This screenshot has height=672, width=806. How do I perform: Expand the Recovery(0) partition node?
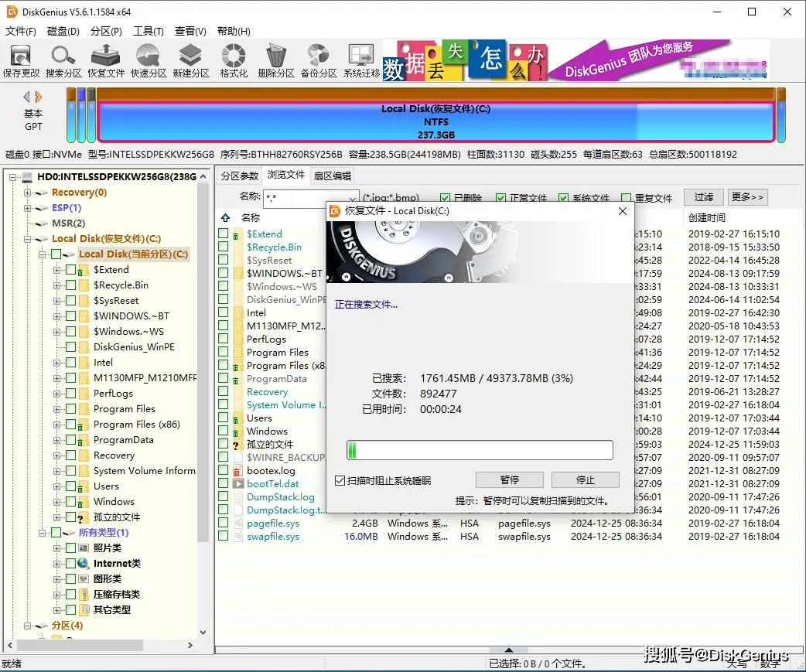click(x=28, y=193)
